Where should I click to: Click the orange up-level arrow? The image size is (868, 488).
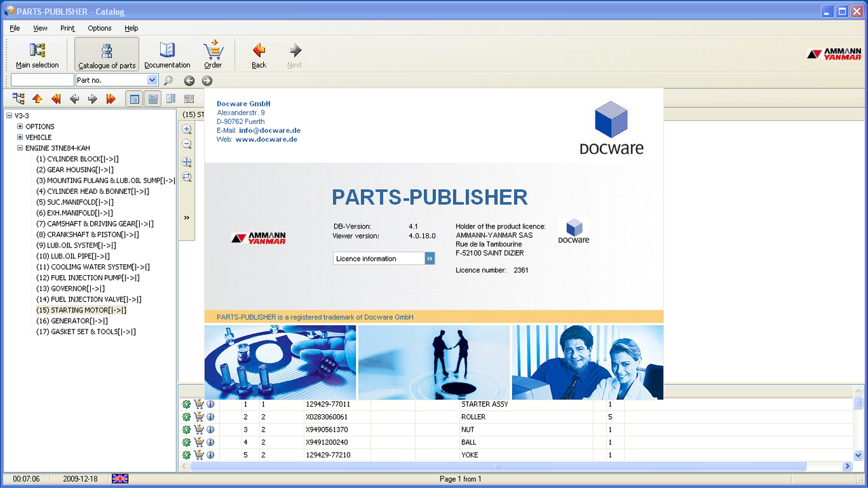pos(37,99)
